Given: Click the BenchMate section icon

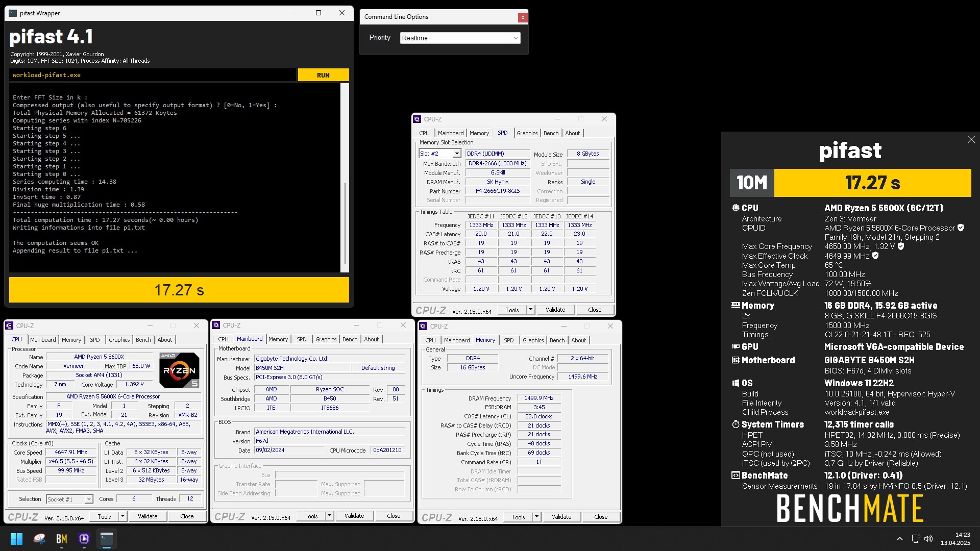Looking at the screenshot, I should point(736,475).
